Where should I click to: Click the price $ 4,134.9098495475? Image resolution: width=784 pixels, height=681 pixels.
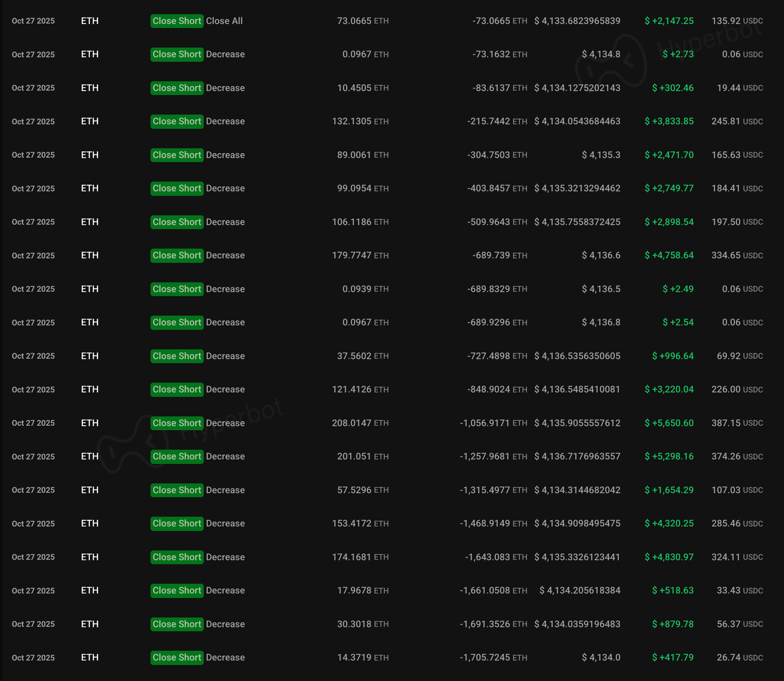click(577, 524)
